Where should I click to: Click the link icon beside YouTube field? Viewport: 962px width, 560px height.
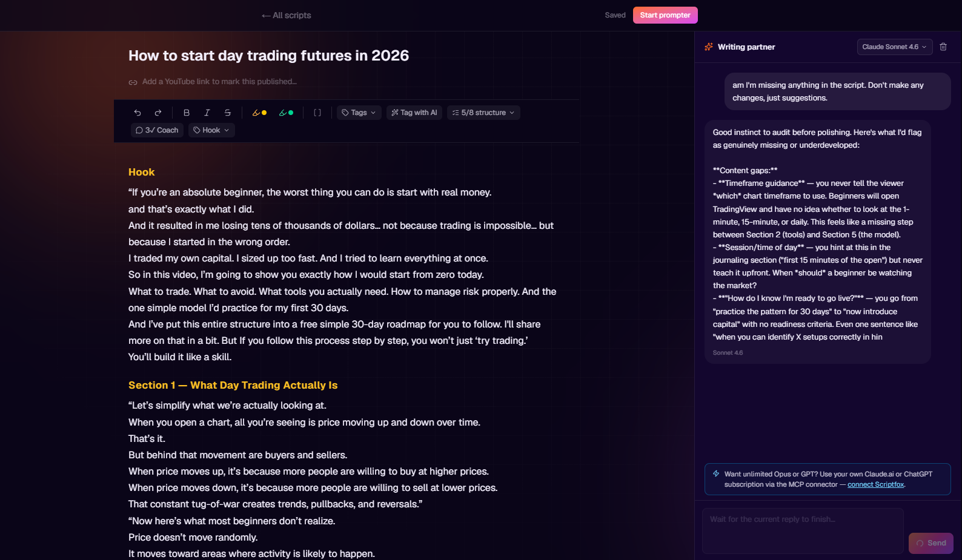tap(133, 82)
